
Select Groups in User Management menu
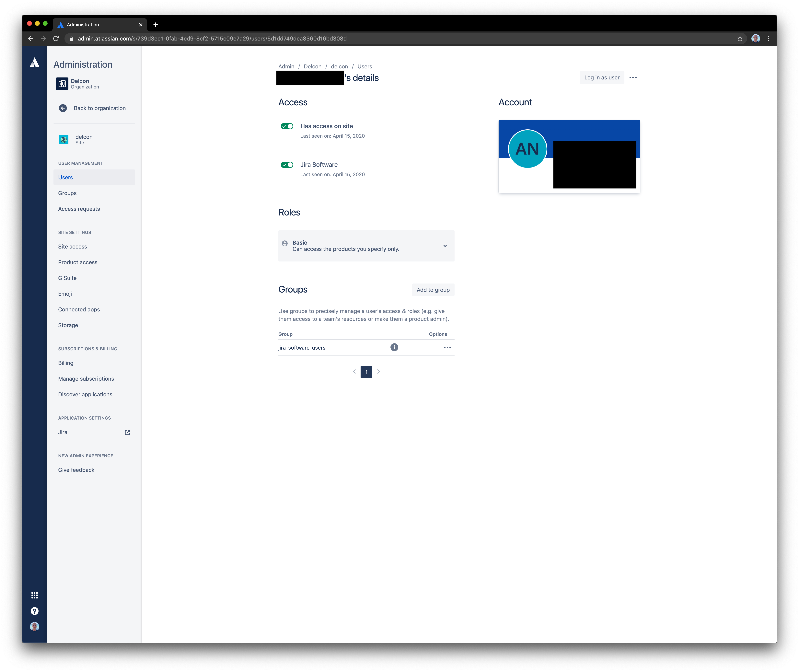pyautogui.click(x=67, y=193)
